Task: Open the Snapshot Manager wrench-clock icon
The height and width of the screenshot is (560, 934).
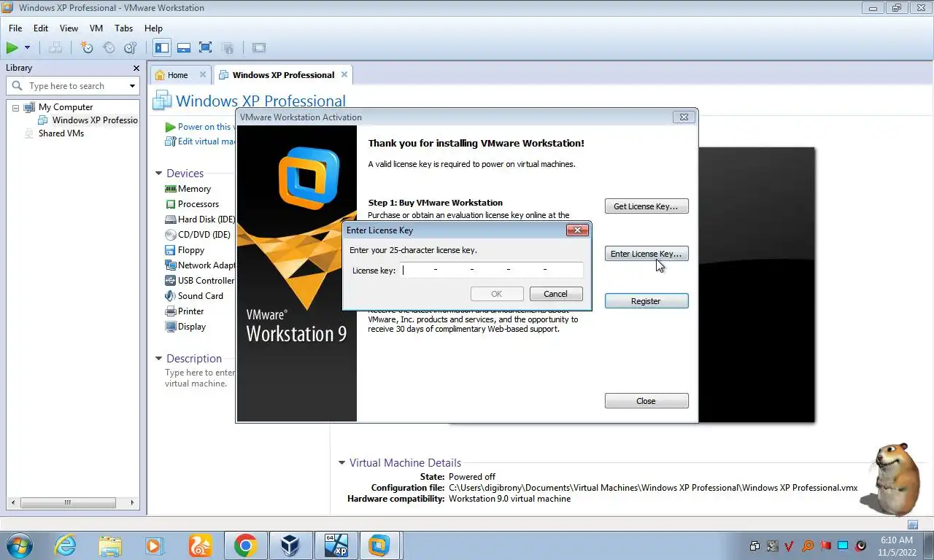Action: point(131,48)
